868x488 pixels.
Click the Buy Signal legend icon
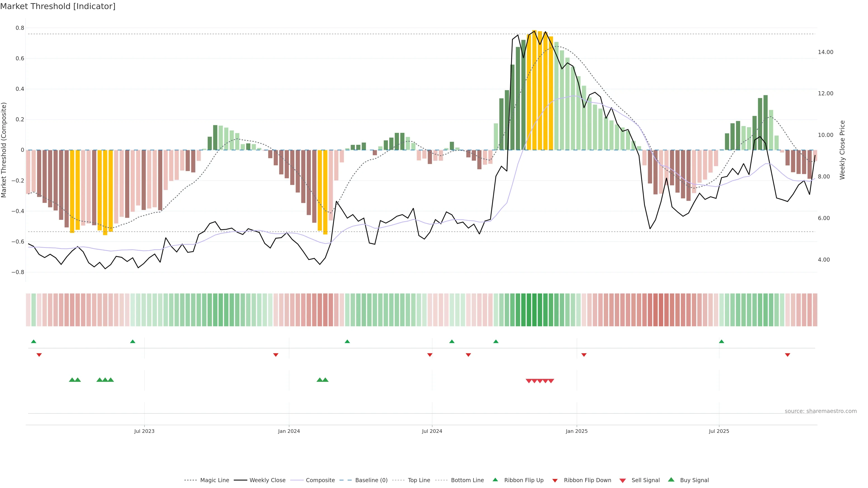click(x=671, y=480)
